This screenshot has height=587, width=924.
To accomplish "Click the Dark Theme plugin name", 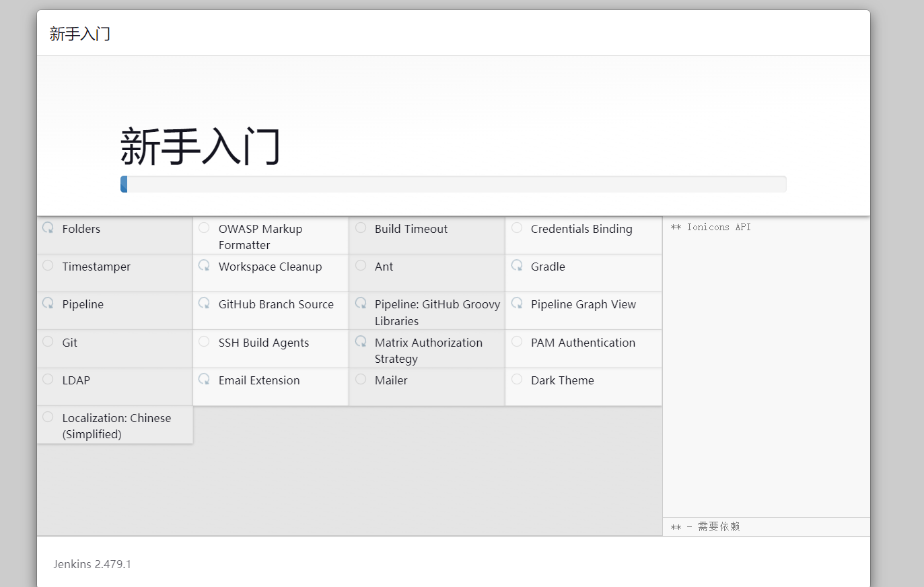I will 563,380.
